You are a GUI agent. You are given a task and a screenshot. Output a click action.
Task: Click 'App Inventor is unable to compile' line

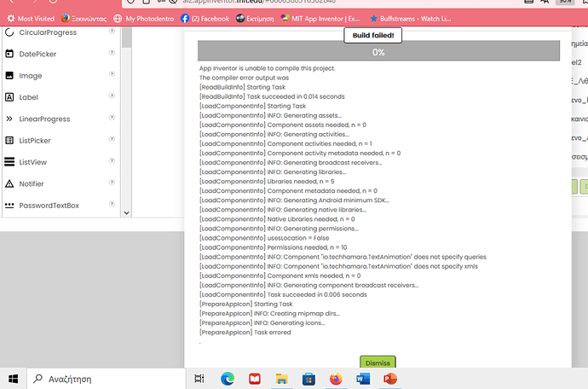[x=268, y=68]
